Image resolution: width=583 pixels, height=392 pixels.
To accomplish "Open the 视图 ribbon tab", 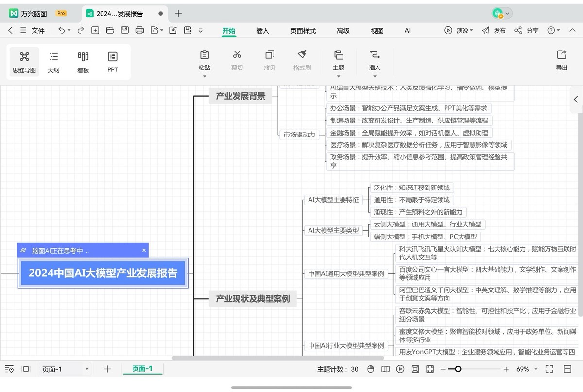I will point(377,31).
